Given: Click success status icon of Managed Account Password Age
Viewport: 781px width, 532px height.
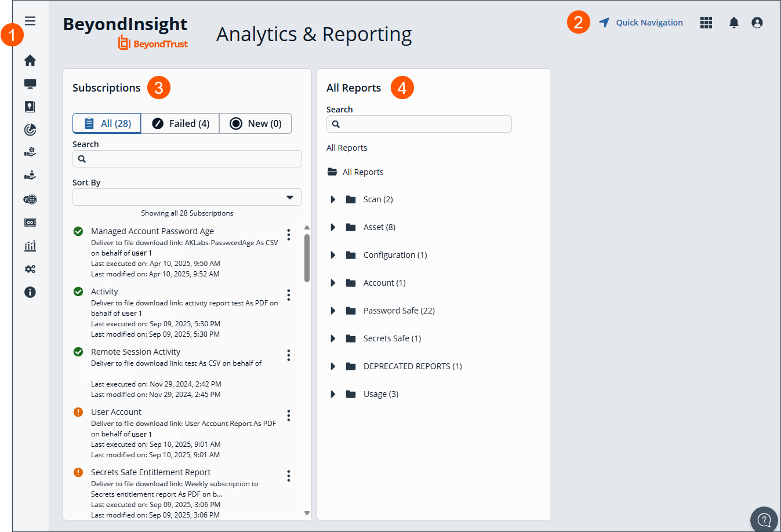Looking at the screenshot, I should (x=78, y=231).
